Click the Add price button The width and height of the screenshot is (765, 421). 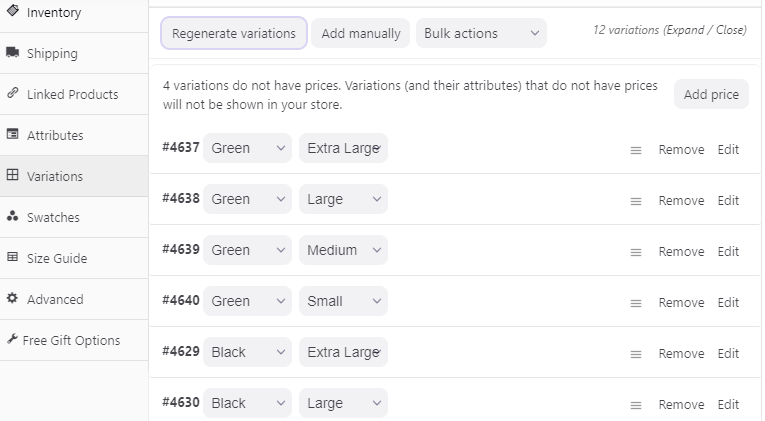(711, 95)
